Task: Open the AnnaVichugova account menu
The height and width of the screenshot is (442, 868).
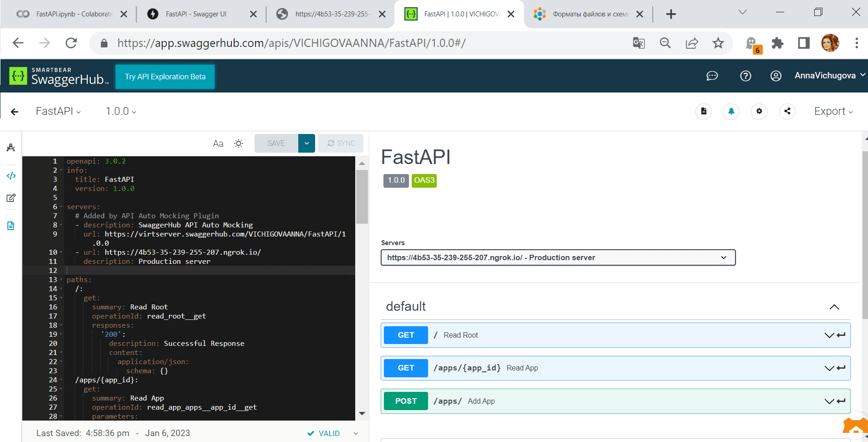Action: [x=830, y=76]
